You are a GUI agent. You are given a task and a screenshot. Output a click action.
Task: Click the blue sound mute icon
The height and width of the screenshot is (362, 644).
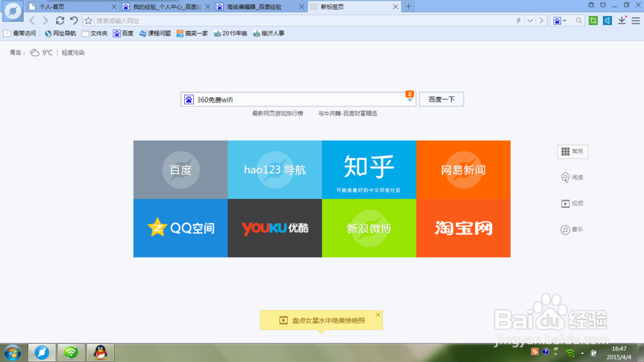pos(607,21)
